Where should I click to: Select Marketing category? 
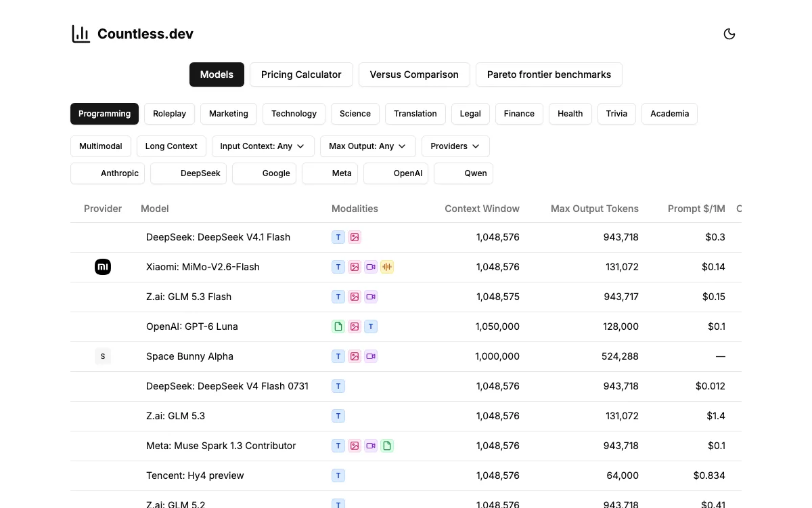pos(229,114)
